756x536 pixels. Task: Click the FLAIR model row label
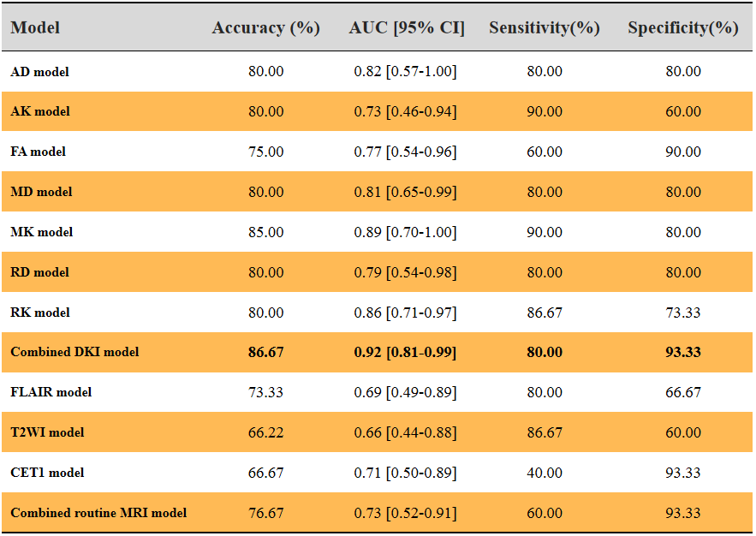(51, 392)
